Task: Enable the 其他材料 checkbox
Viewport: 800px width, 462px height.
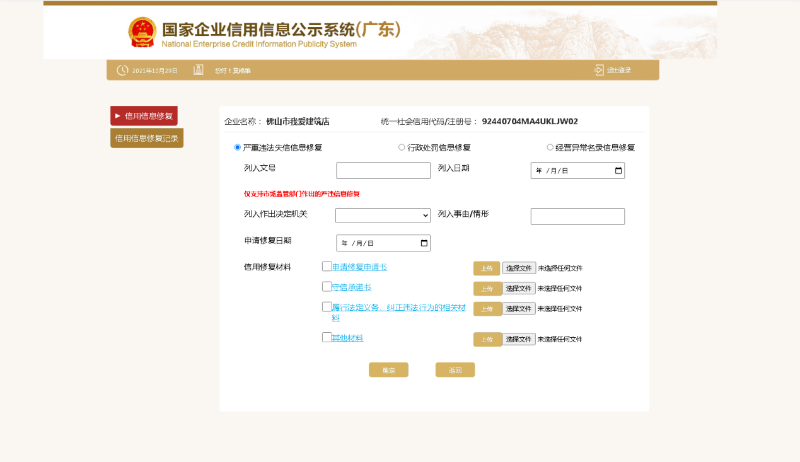Action: [327, 338]
